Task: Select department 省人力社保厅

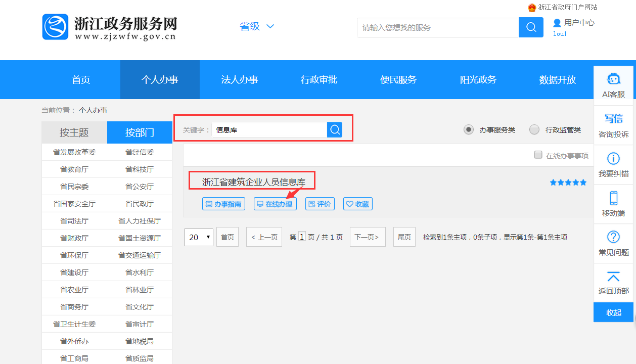Action: (x=140, y=221)
